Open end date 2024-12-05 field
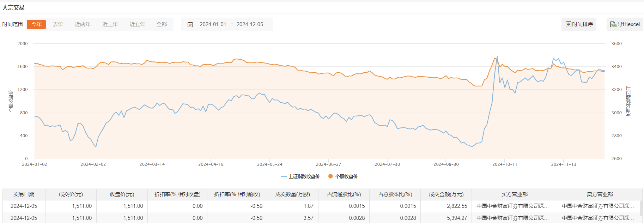The width and height of the screenshot is (644, 223). pyautogui.click(x=250, y=24)
